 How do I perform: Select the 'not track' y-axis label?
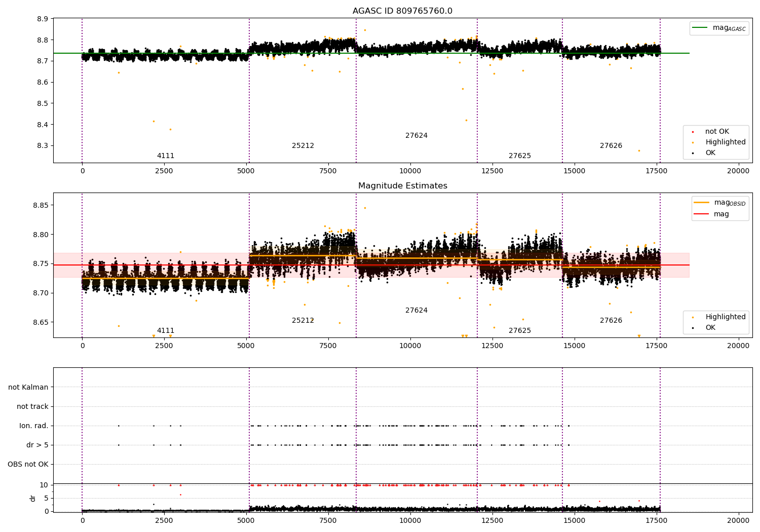[x=32, y=407]
